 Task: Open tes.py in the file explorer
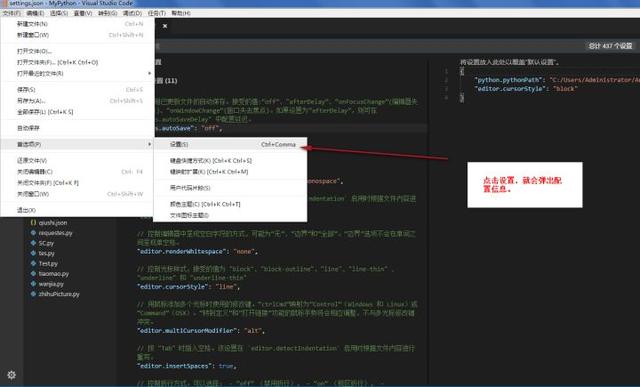click(47, 253)
